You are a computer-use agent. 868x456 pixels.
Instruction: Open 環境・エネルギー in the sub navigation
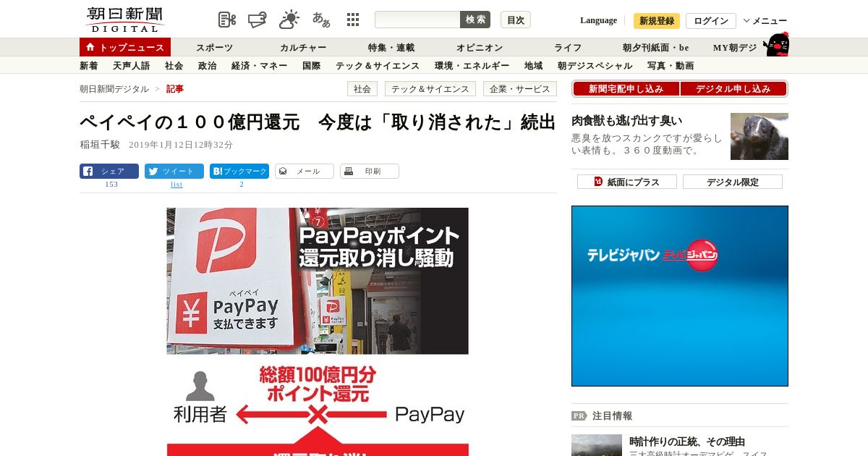pos(472,66)
